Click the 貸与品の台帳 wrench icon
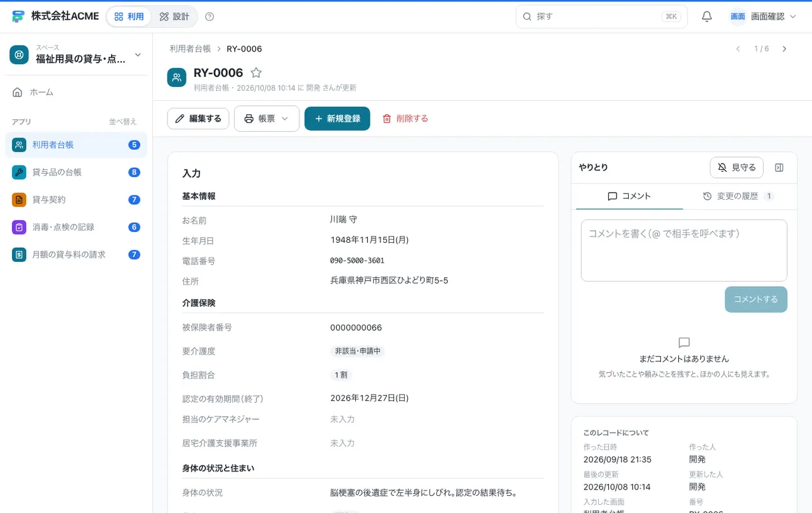Screen dimensions: 812x513 [19, 172]
